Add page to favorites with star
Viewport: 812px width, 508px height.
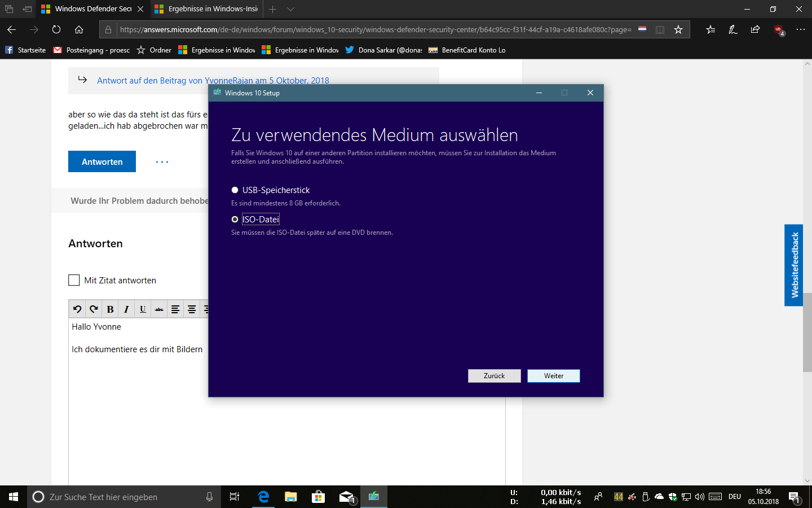tap(678, 29)
